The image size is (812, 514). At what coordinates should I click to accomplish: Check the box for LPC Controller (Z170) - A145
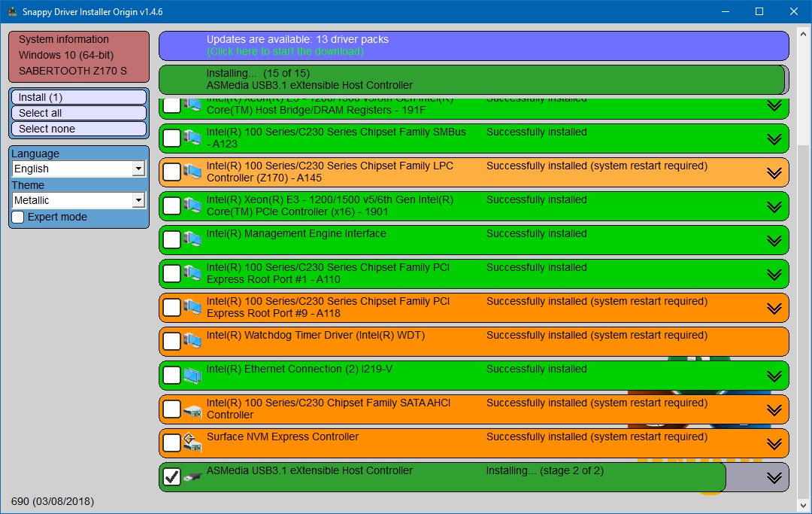click(x=171, y=172)
